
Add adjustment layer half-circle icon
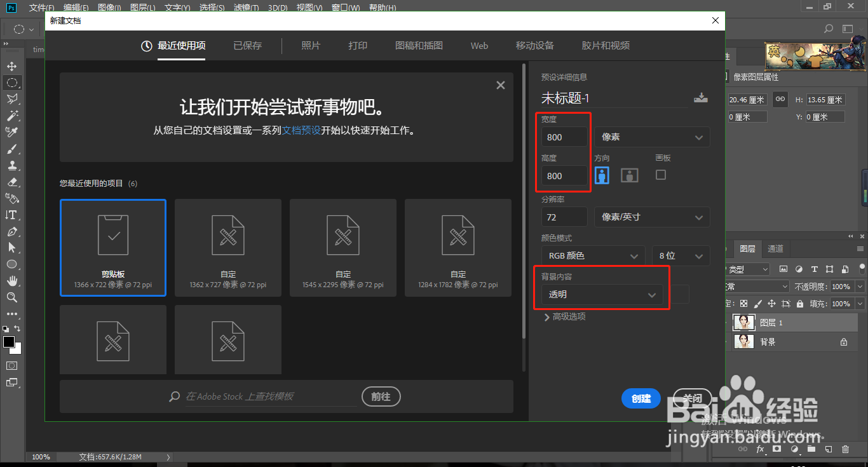794,449
